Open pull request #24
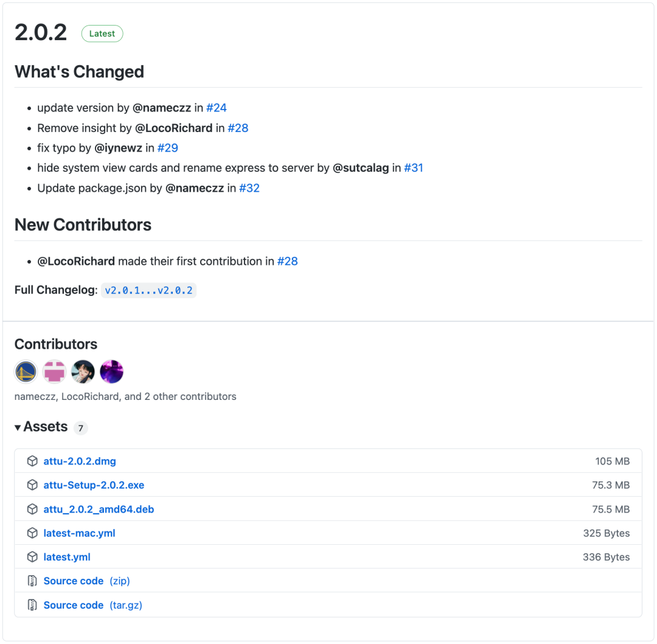657x644 pixels. point(217,108)
